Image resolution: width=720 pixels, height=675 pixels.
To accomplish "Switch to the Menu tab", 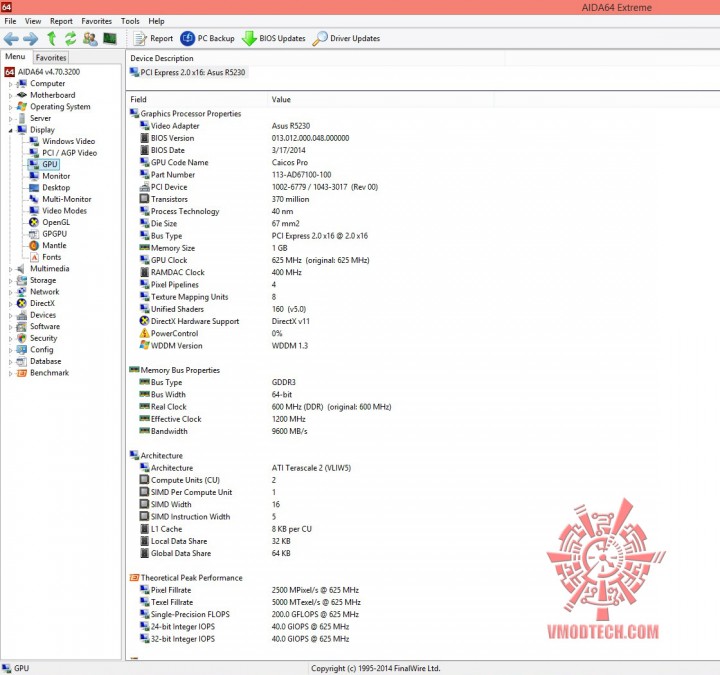I will [x=15, y=56].
